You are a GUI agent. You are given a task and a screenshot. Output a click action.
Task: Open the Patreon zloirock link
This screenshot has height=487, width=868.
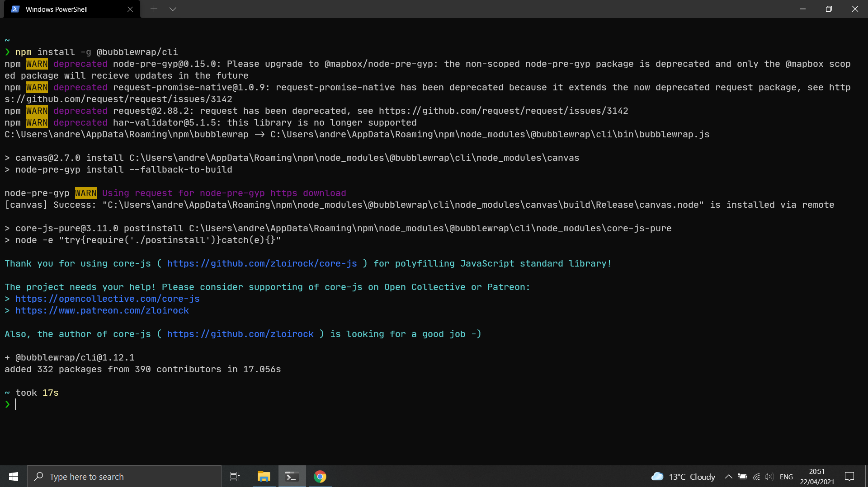tap(102, 311)
